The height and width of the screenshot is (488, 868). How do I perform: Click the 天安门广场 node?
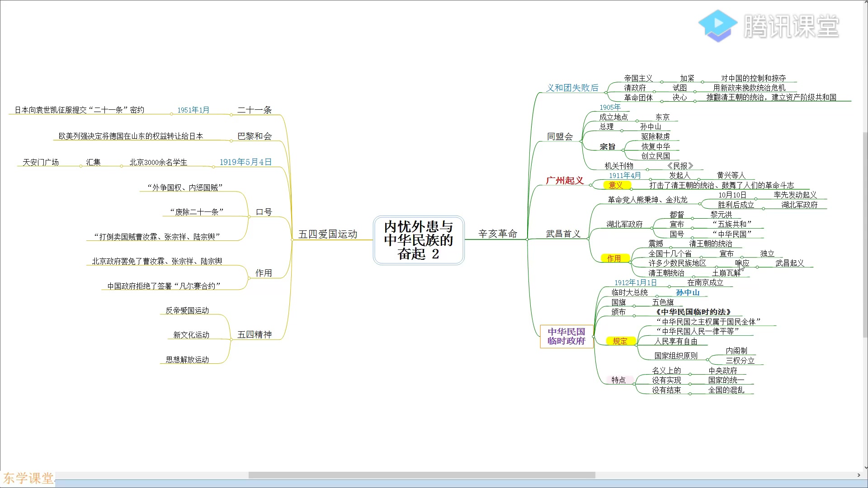(x=41, y=162)
